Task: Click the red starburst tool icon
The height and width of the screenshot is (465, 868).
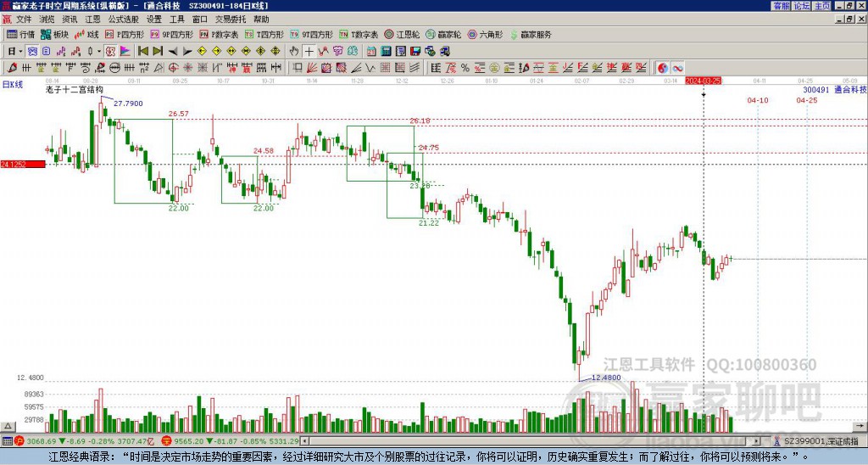Action: point(187,68)
